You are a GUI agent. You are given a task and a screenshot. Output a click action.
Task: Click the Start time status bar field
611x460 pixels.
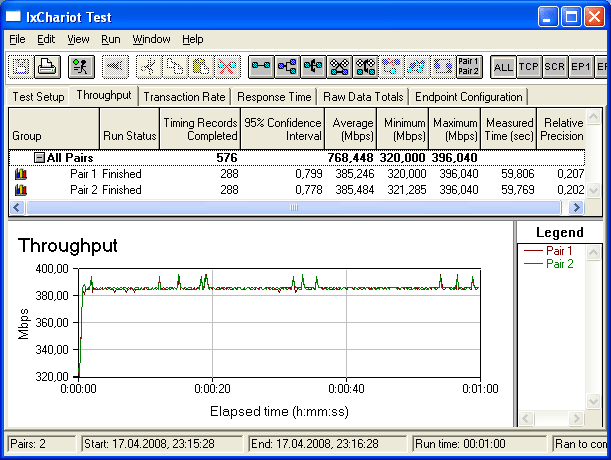point(162,444)
